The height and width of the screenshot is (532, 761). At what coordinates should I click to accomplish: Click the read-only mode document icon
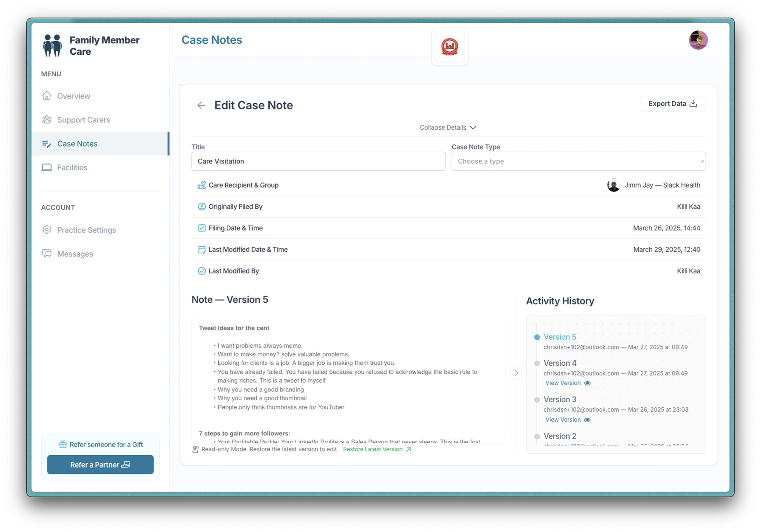[195, 450]
